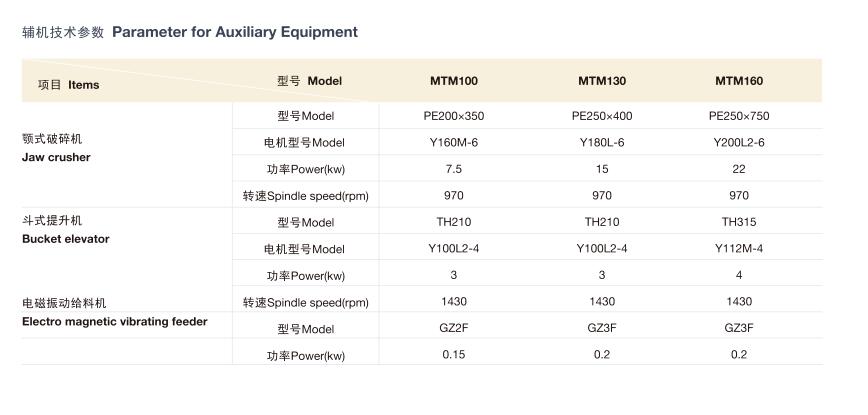Click the Bucket elevator row label
This screenshot has width=868, height=415.
point(65,239)
